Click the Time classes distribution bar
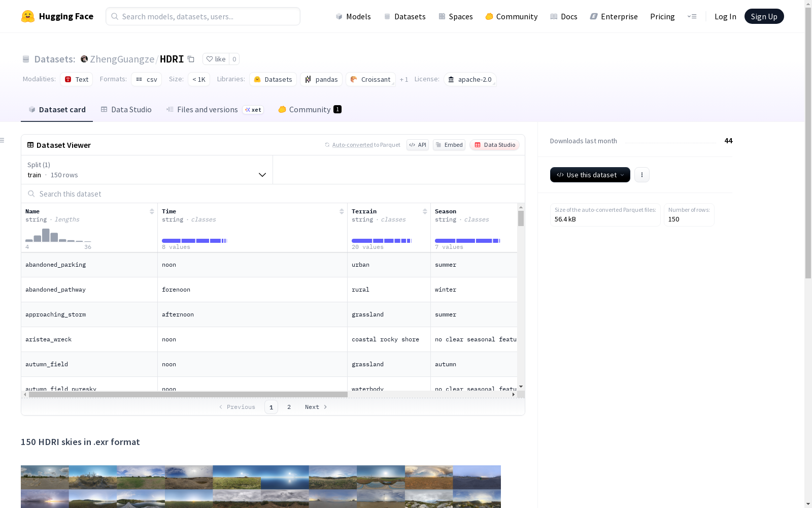Screen dimensions: 812x508 coord(194,241)
